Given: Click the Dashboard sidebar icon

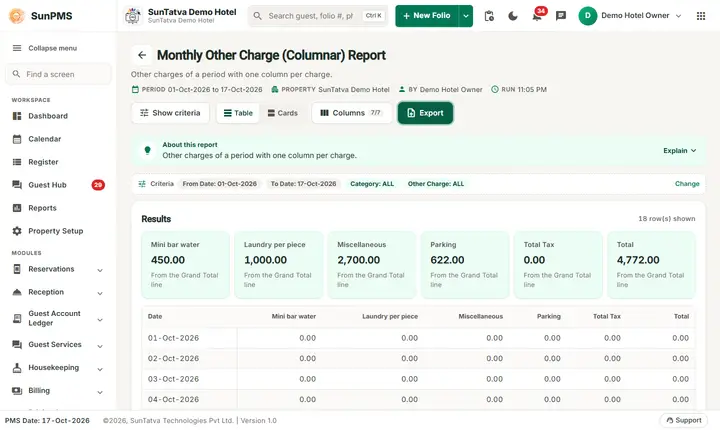Looking at the screenshot, I should [x=17, y=116].
